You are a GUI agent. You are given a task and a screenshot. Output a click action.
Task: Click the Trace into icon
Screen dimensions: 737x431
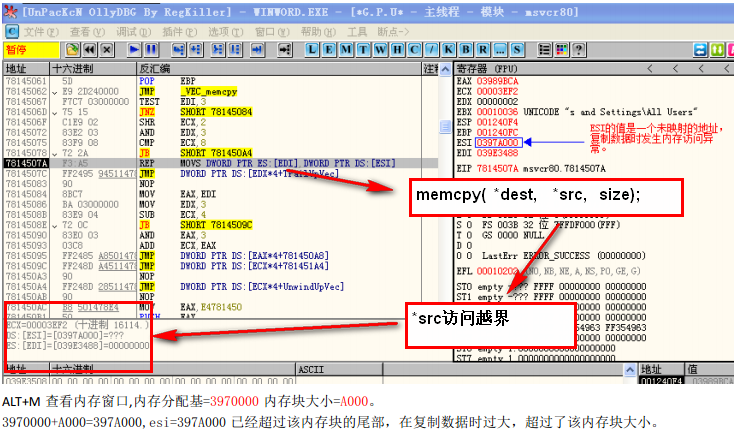coord(218,50)
